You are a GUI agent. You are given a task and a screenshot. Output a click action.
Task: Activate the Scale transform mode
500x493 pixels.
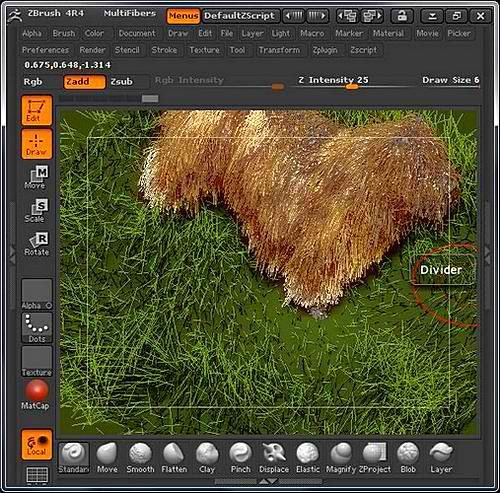coord(37,211)
